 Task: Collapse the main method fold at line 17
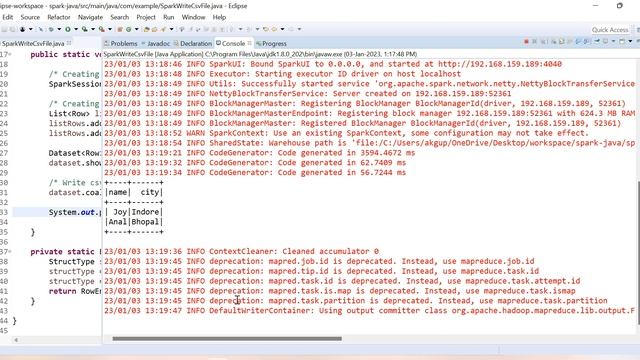coord(10,54)
